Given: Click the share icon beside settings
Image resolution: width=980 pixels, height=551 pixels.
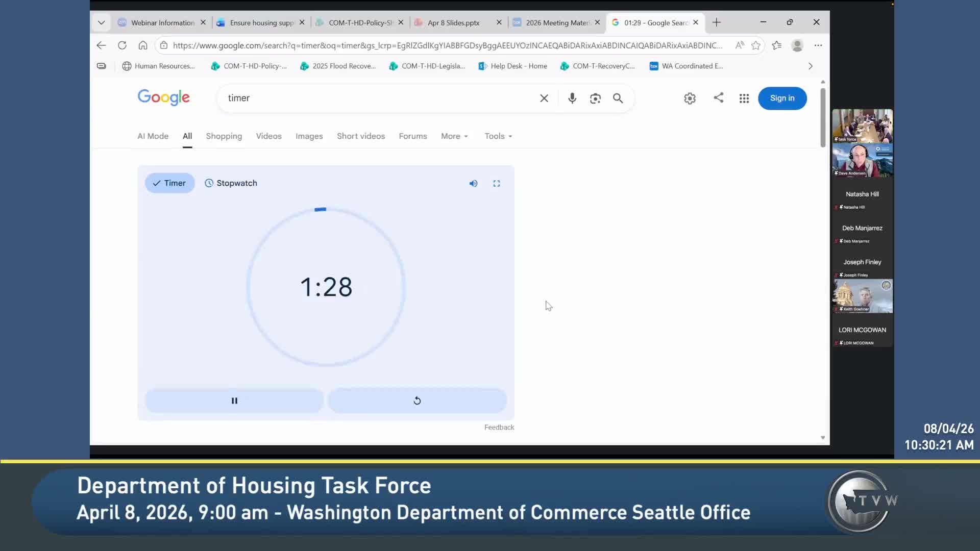Looking at the screenshot, I should click(718, 97).
